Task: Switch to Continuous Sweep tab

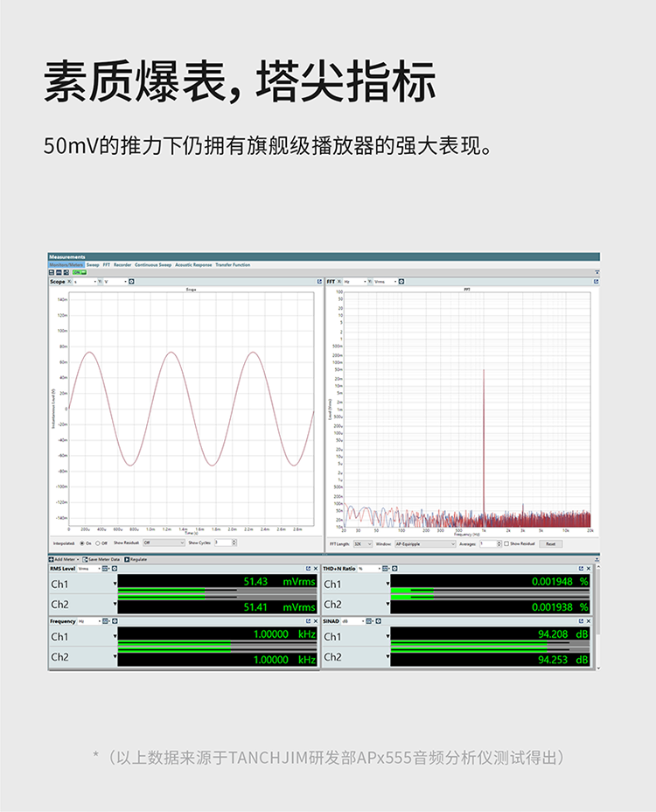Action: (153, 264)
